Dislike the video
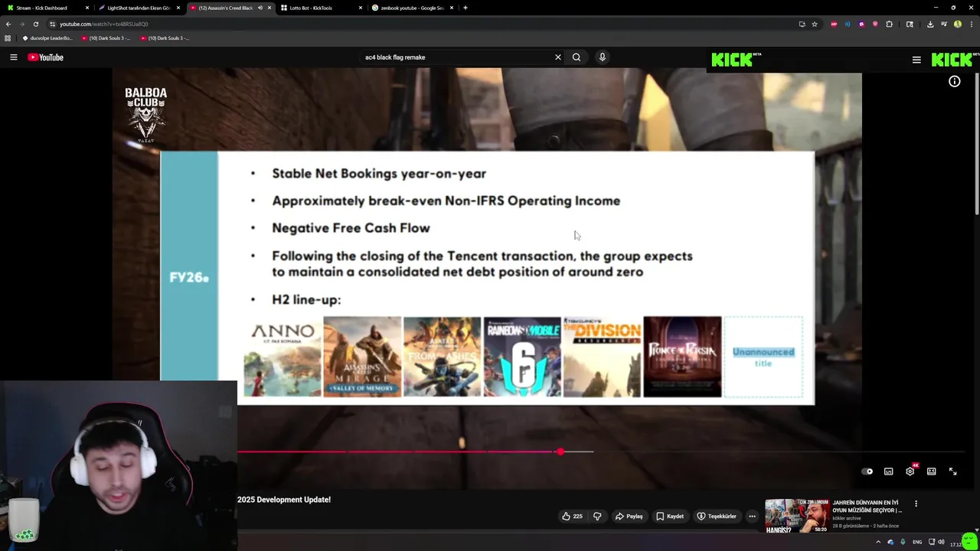Image resolution: width=980 pixels, height=551 pixels. pyautogui.click(x=597, y=516)
